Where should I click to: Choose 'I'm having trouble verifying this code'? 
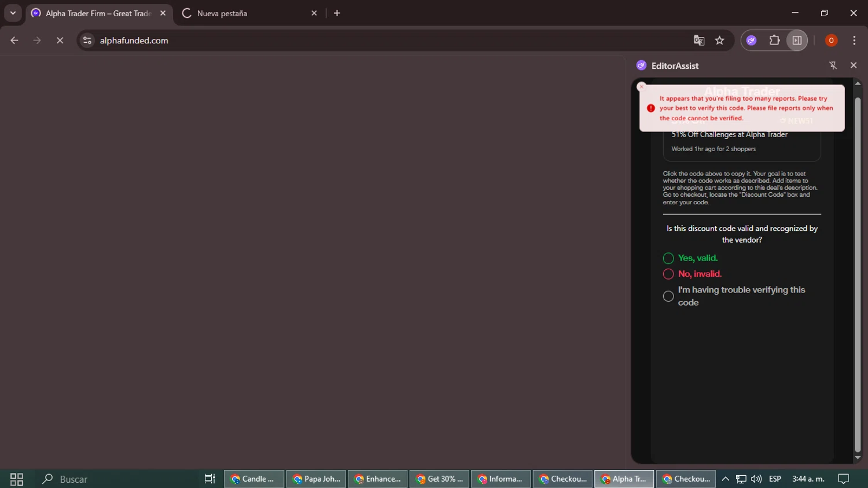[668, 296]
